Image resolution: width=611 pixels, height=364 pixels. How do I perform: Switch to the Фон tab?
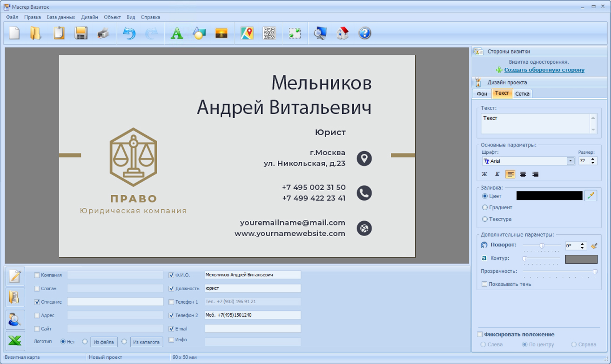pyautogui.click(x=482, y=94)
